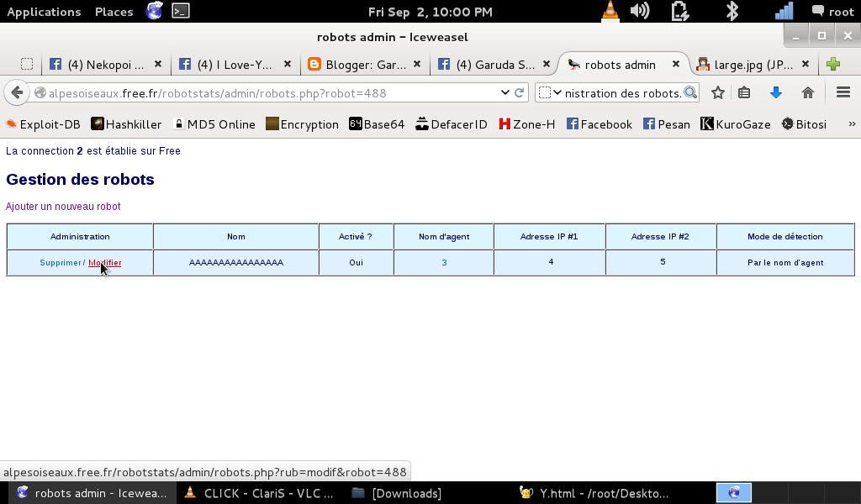Click the Supprimer link

point(59,262)
